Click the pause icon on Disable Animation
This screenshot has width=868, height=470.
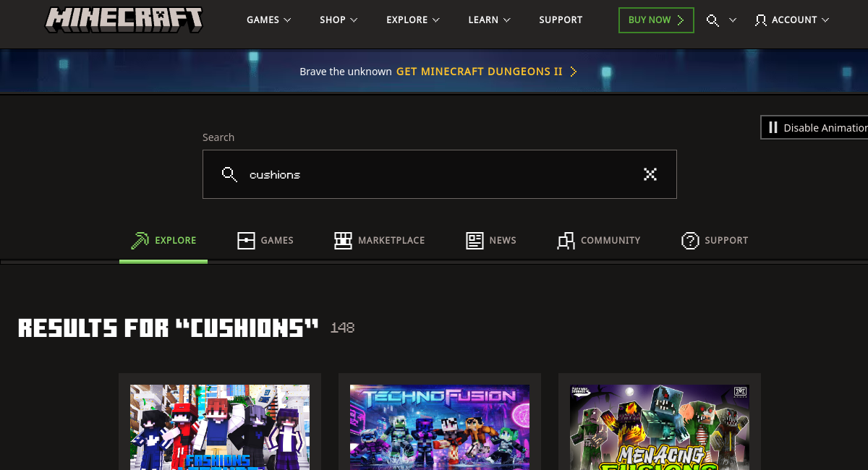click(x=773, y=127)
